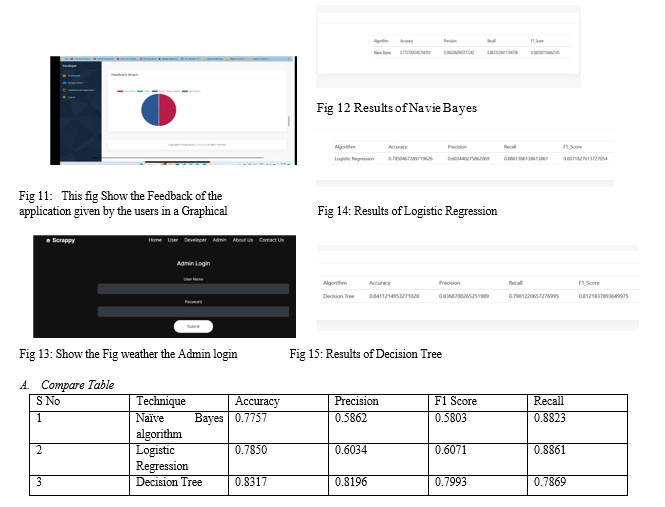The image size is (665, 507).
Task: Click the Fig 12 Results of Navie Bayes caption
Action: click(x=397, y=108)
